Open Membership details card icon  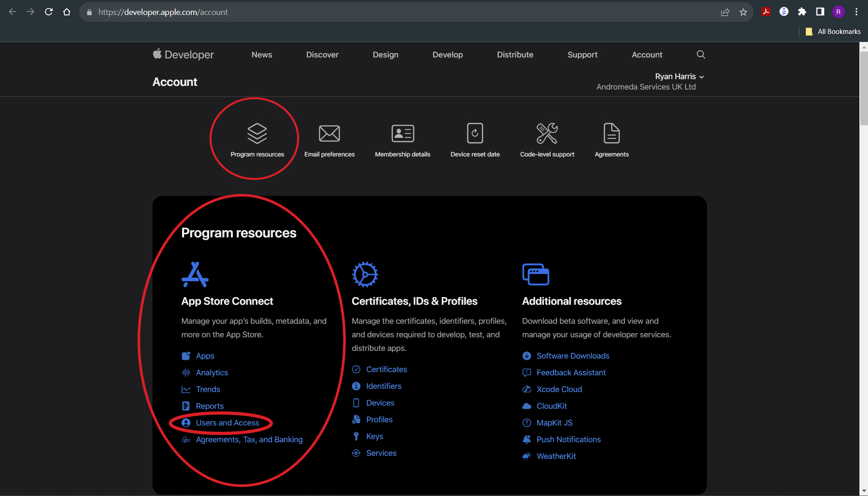coord(403,133)
